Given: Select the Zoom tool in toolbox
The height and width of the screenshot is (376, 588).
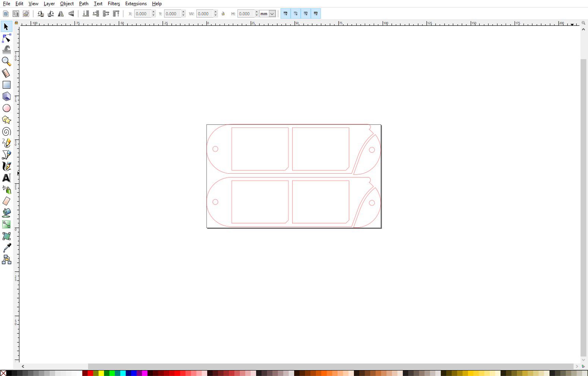Looking at the screenshot, I should point(6,61).
